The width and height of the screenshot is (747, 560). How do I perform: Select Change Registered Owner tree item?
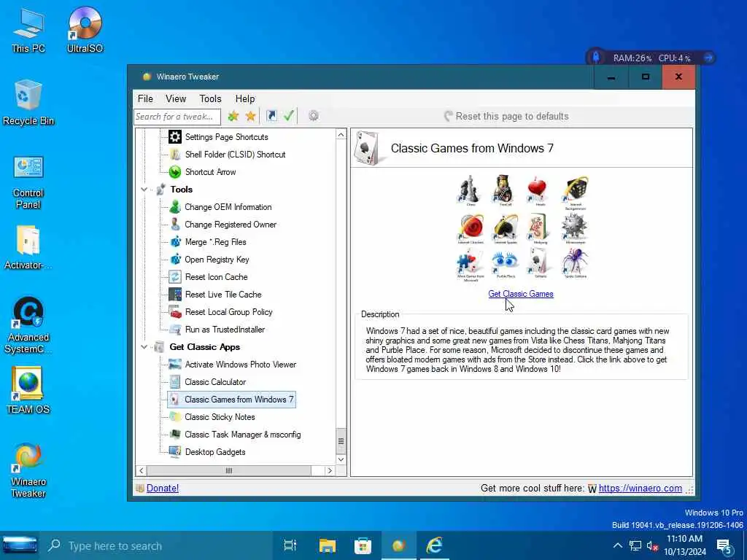[231, 225]
